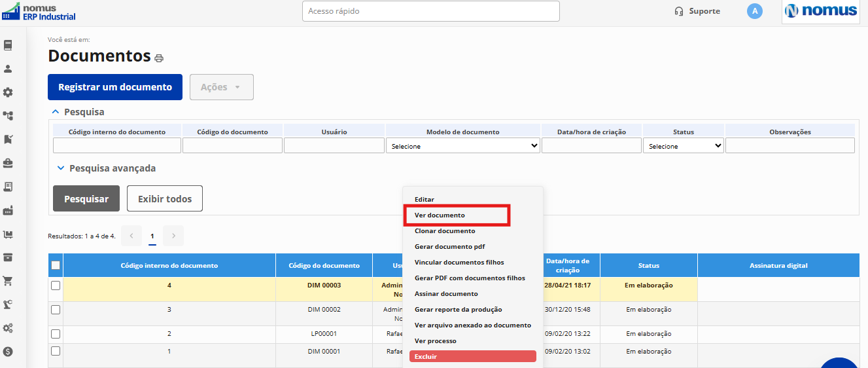Click the Suporte link
The height and width of the screenshot is (368, 868).
[704, 11]
